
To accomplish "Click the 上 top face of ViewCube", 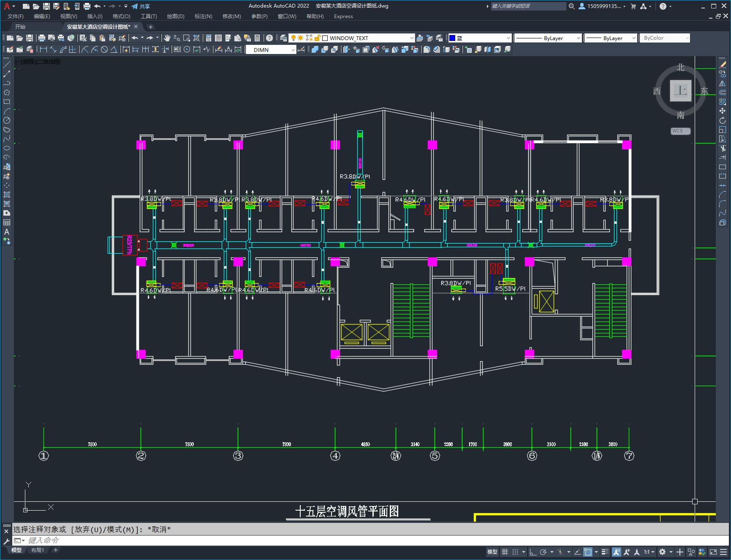I will click(680, 90).
